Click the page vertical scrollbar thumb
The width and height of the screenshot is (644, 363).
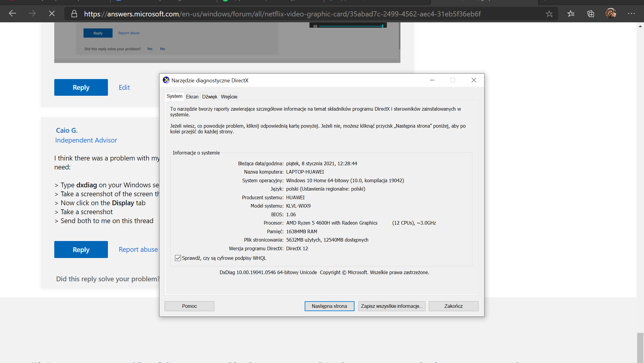coord(640,347)
